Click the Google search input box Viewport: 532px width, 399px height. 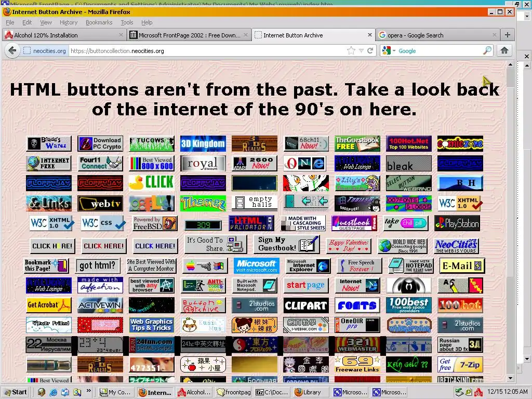tap(440, 51)
